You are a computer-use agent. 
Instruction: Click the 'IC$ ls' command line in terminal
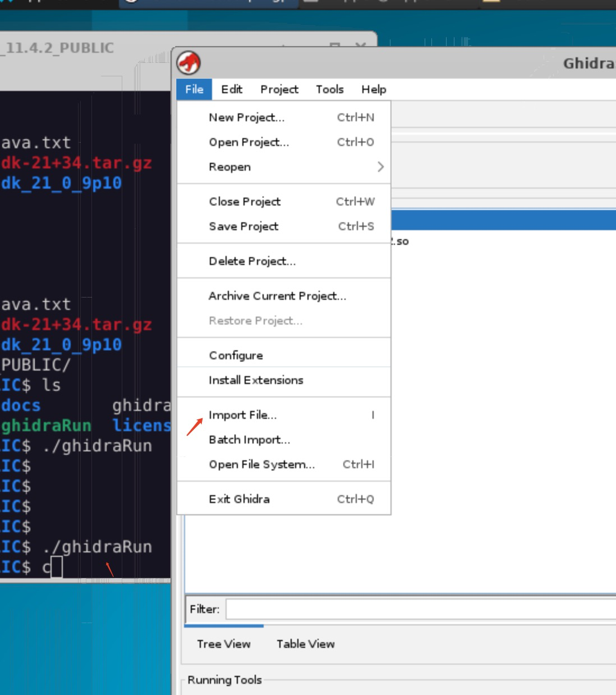[30, 385]
